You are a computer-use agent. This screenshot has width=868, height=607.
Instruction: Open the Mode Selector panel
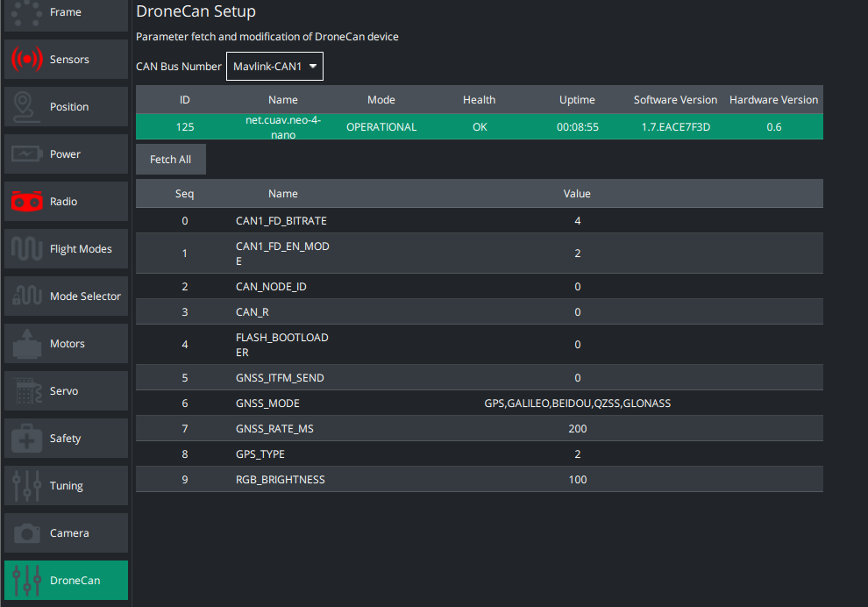pos(66,296)
